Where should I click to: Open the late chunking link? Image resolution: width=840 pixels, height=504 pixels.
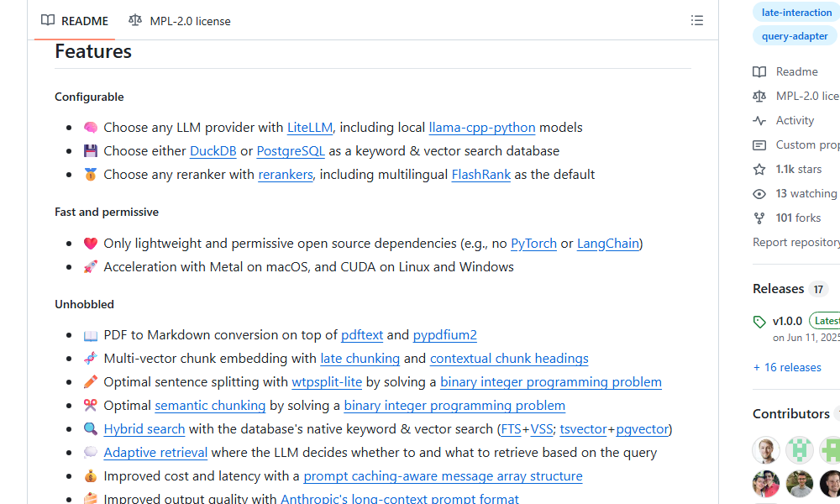360,359
